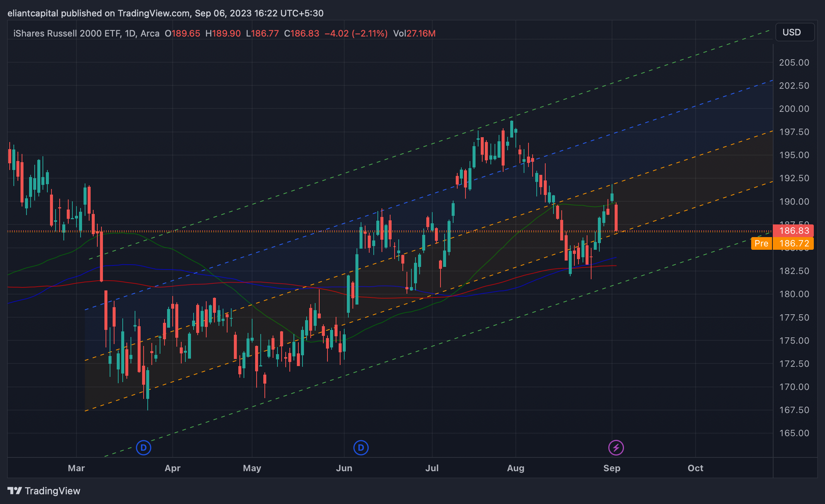The width and height of the screenshot is (825, 504).
Task: Click the purple earnings lightning marker
Action: pyautogui.click(x=616, y=447)
